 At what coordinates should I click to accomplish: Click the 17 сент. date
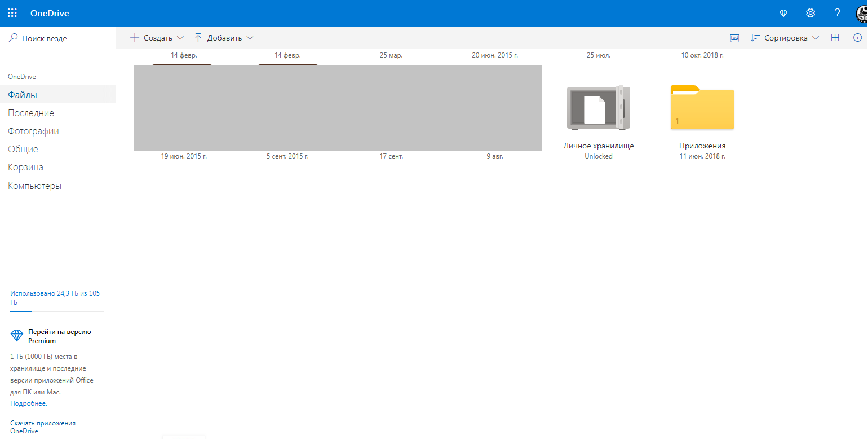click(391, 156)
